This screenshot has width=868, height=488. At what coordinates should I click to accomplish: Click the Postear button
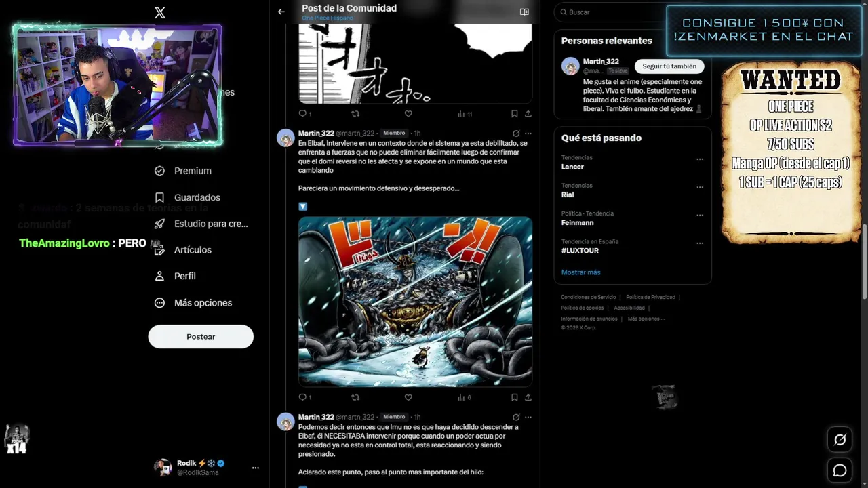coord(201,337)
